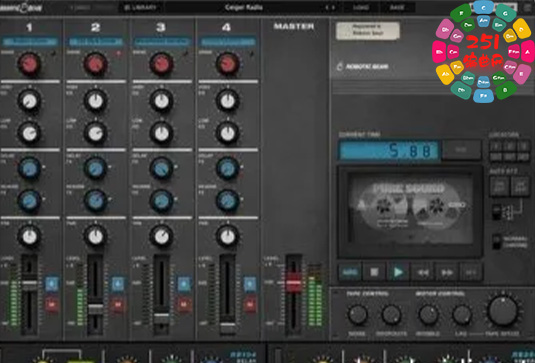Image resolution: width=535 pixels, height=363 pixels.
Task: Click channel 2 reverb send knob
Action: (x=96, y=200)
